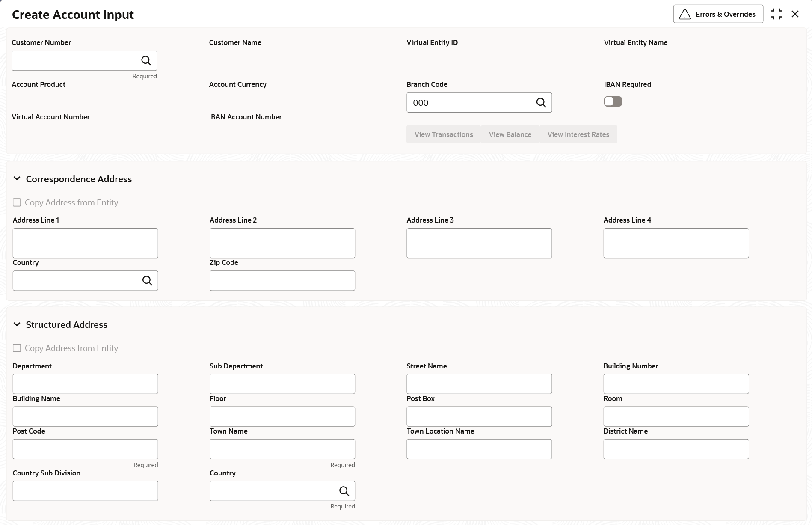The height and width of the screenshot is (526, 812).
Task: Click the Account Product label
Action: [x=39, y=84]
